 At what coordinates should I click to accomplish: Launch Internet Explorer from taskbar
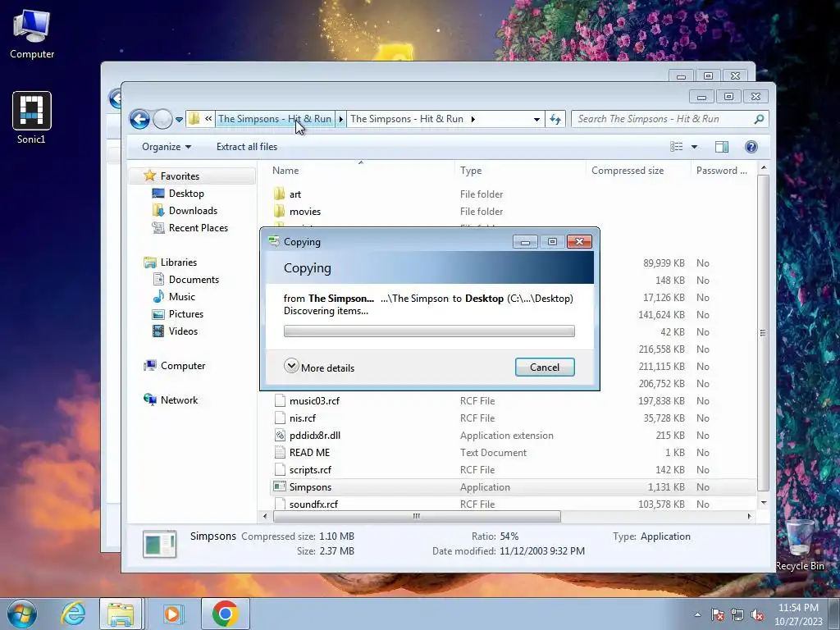73,614
